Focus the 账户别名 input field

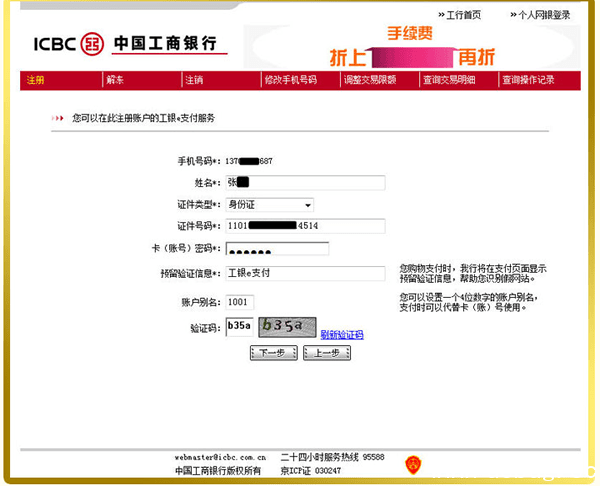tap(240, 302)
